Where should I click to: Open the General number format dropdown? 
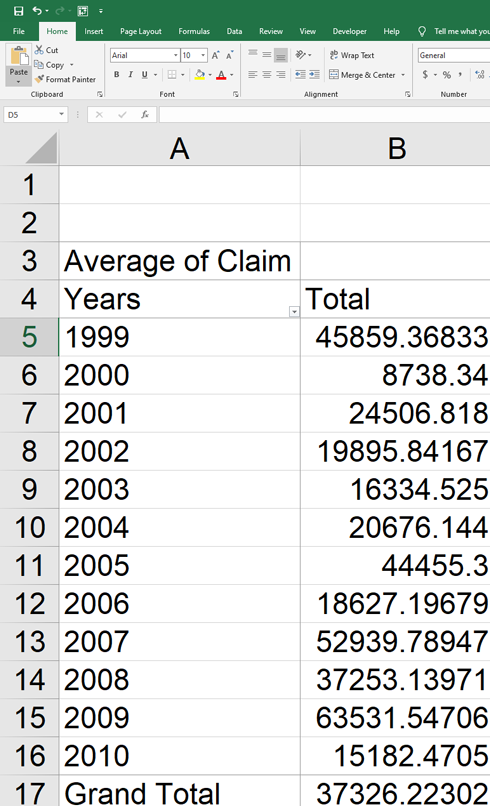tap(454, 55)
